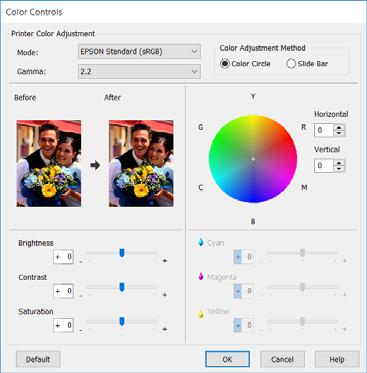This screenshot has height=373, width=367.
Task: Increase Horizontal value with up arrow
Action: tap(339, 127)
